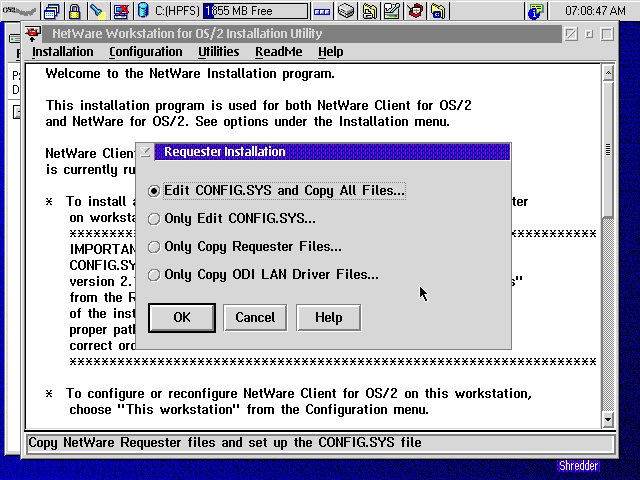Open the command prompts folder icon

pyautogui.click(x=438, y=11)
